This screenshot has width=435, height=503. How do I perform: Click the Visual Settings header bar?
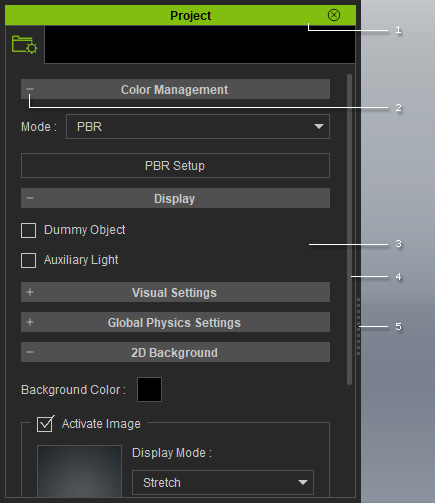tap(175, 292)
